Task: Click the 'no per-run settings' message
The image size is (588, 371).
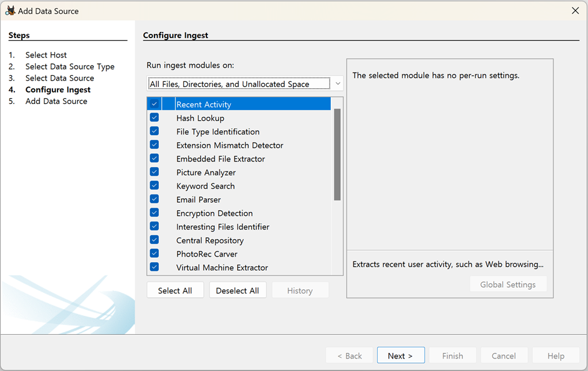Action: pyautogui.click(x=436, y=76)
